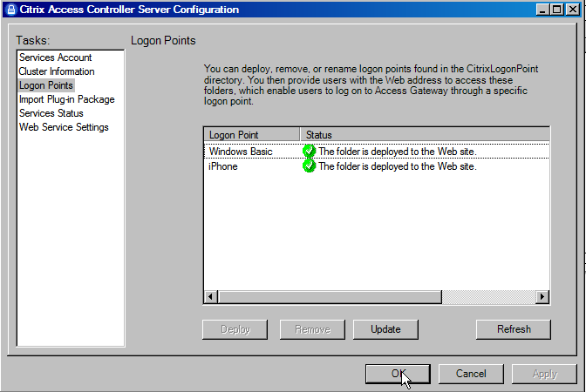Click the Status column header

[x=425, y=134]
